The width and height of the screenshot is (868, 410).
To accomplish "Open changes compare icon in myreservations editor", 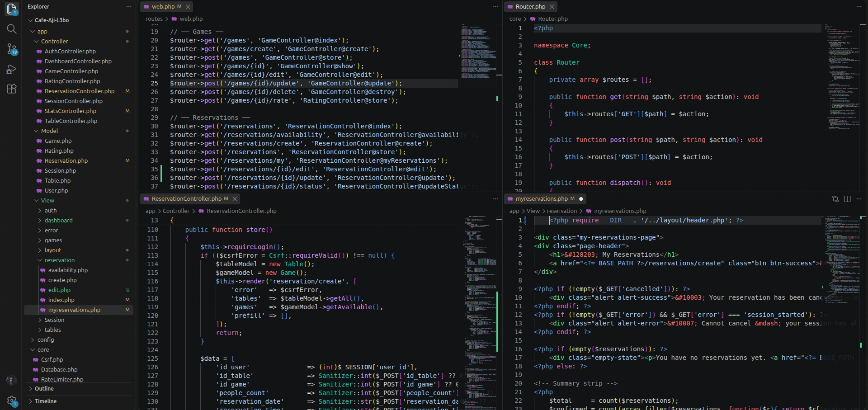I will pos(835,199).
